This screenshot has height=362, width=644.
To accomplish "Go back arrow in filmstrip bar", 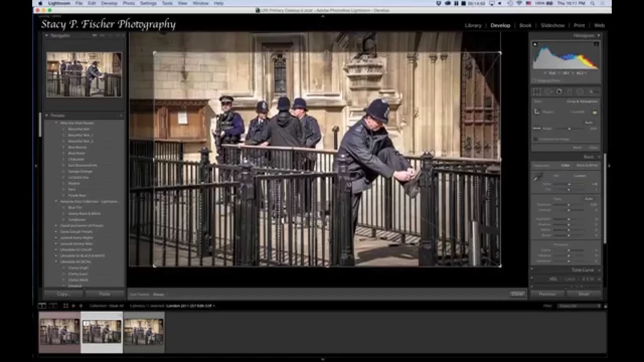I will click(73, 305).
